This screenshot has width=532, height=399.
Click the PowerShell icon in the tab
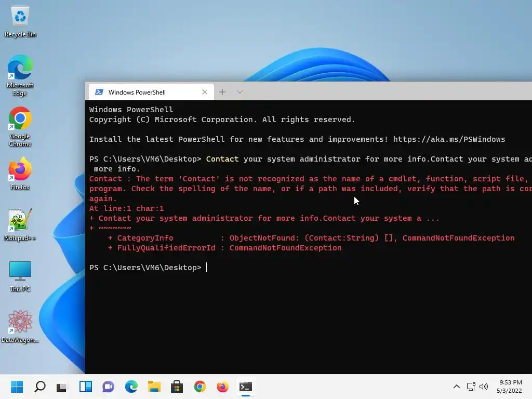(x=99, y=92)
